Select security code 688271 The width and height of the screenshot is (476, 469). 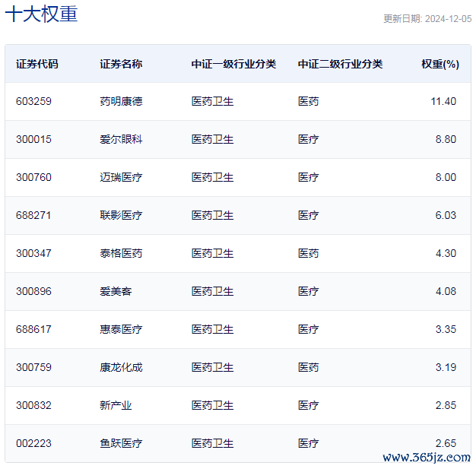coord(33,215)
